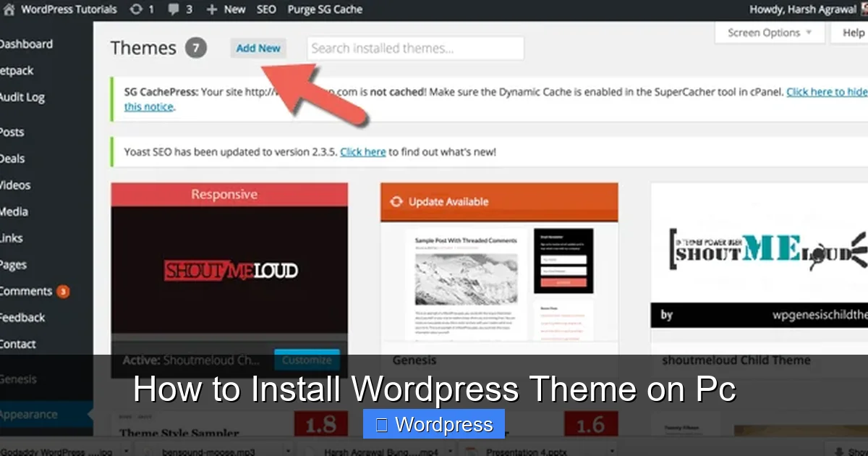Viewport: 868px width, 456px height.
Task: Expand the Screen Options dropdown
Action: coord(770,33)
